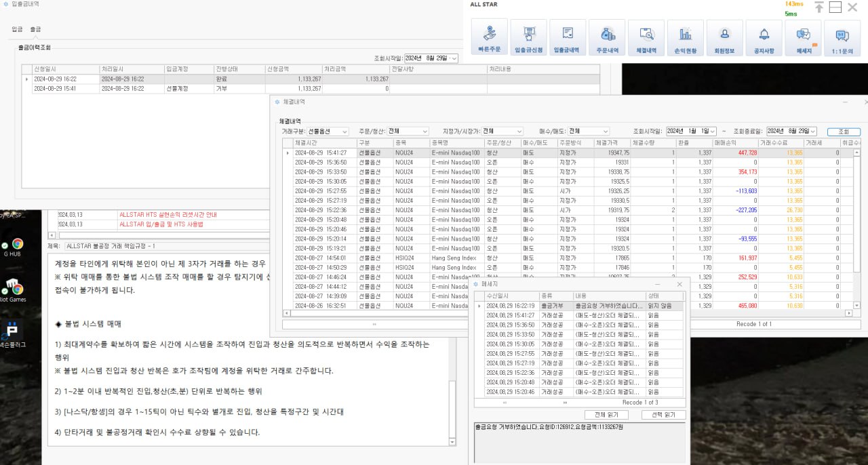This screenshot has height=465, width=868.
Task: Switch to the 입금 tab
Action: [x=17, y=29]
